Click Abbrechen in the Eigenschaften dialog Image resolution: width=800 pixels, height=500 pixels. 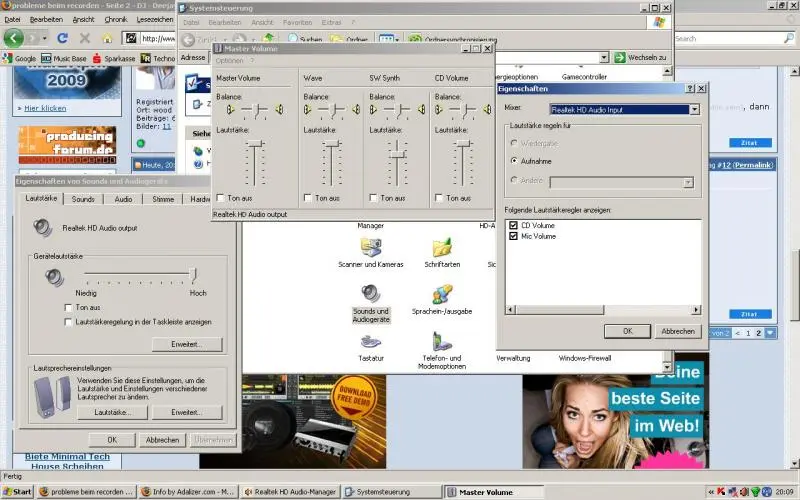pos(677,331)
